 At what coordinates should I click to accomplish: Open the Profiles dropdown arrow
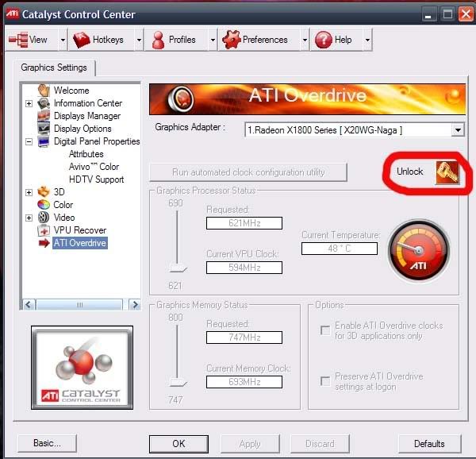click(213, 40)
